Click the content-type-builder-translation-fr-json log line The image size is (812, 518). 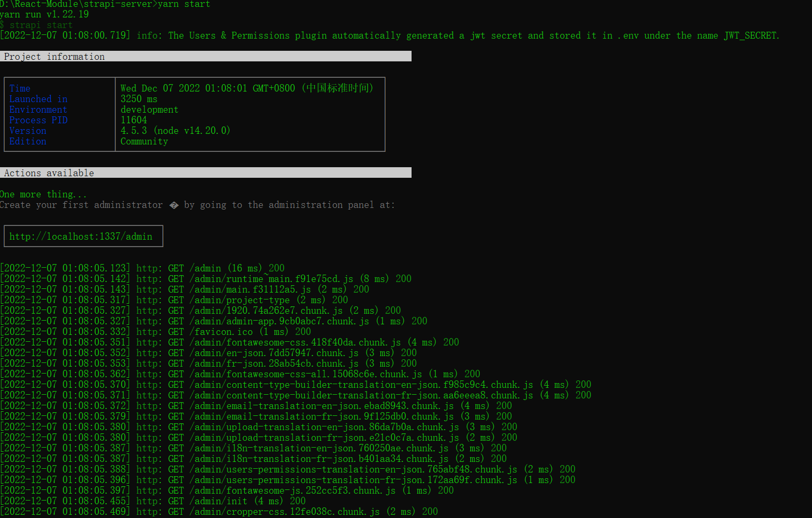pyautogui.click(x=296, y=395)
